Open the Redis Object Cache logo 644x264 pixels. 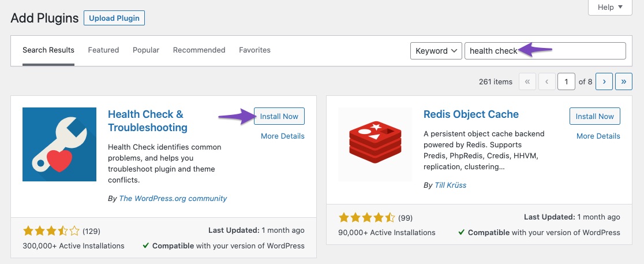[x=375, y=144]
